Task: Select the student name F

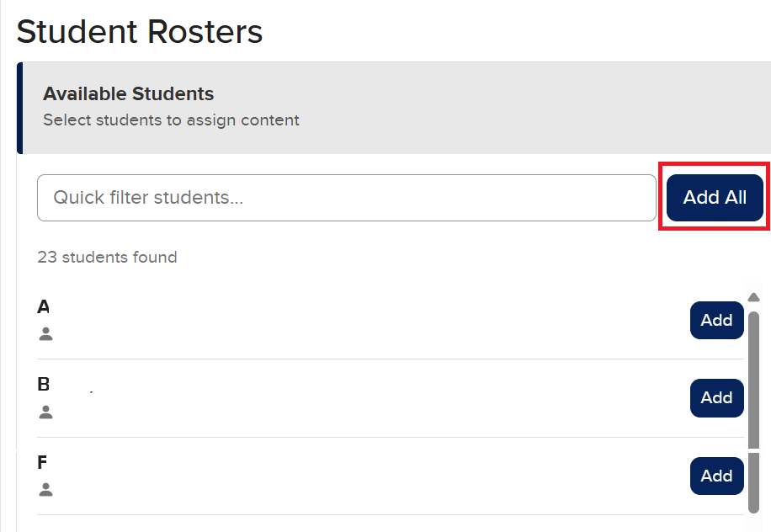Action: (x=43, y=463)
